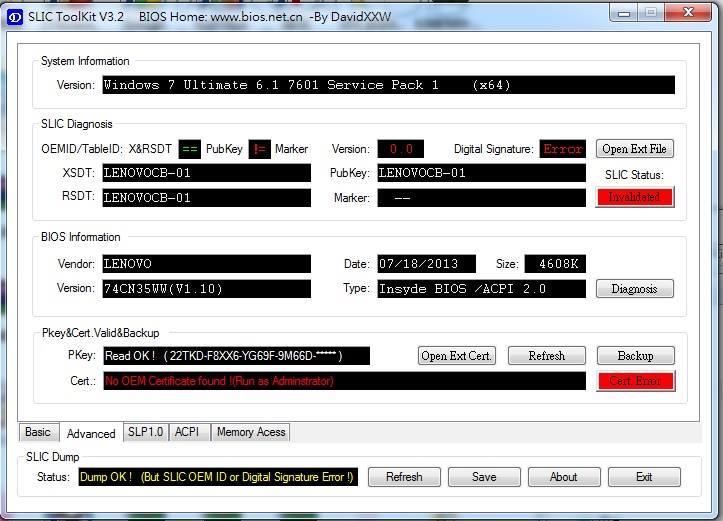Click the Exit button
The image size is (723, 521).
[x=644, y=477]
